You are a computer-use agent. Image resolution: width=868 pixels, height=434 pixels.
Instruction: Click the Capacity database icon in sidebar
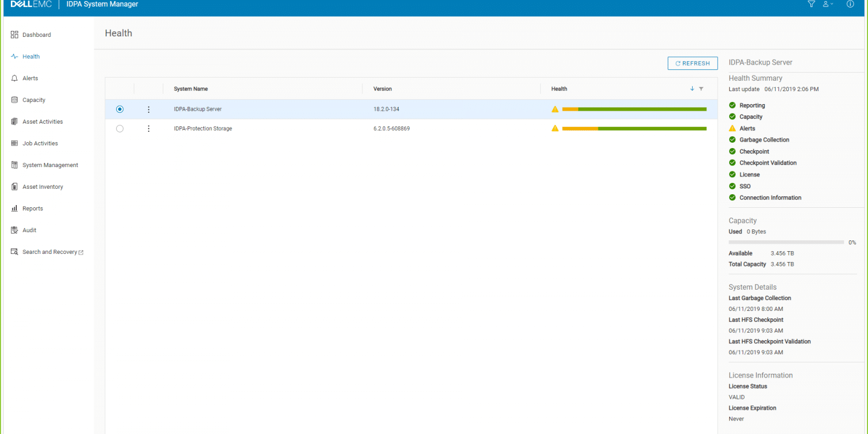tap(14, 100)
